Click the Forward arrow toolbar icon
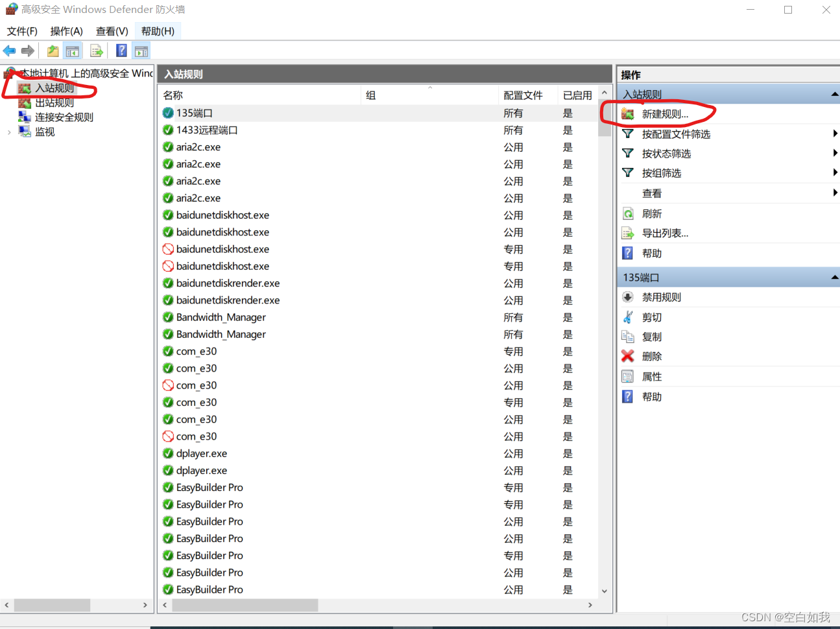840x629 pixels. pyautogui.click(x=28, y=51)
